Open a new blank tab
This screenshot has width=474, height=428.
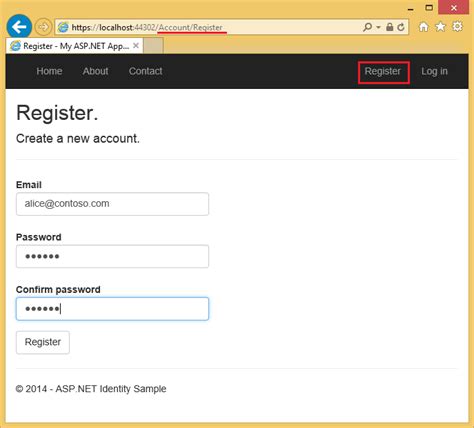[153, 46]
